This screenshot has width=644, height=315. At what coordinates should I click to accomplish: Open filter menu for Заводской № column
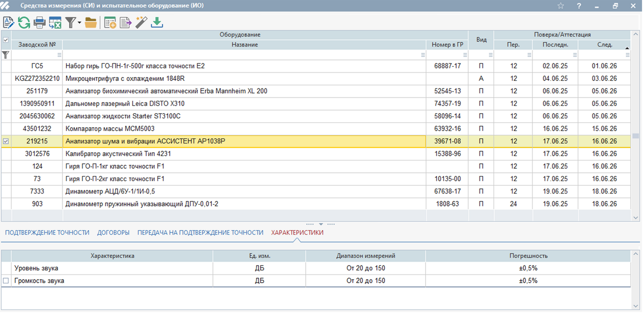[59, 54]
